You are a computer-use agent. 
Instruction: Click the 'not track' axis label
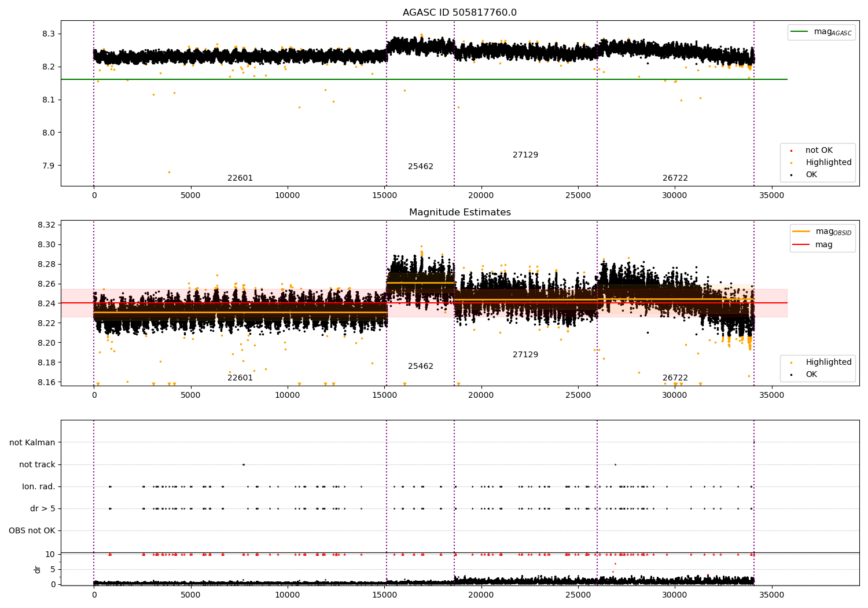click(x=37, y=465)
